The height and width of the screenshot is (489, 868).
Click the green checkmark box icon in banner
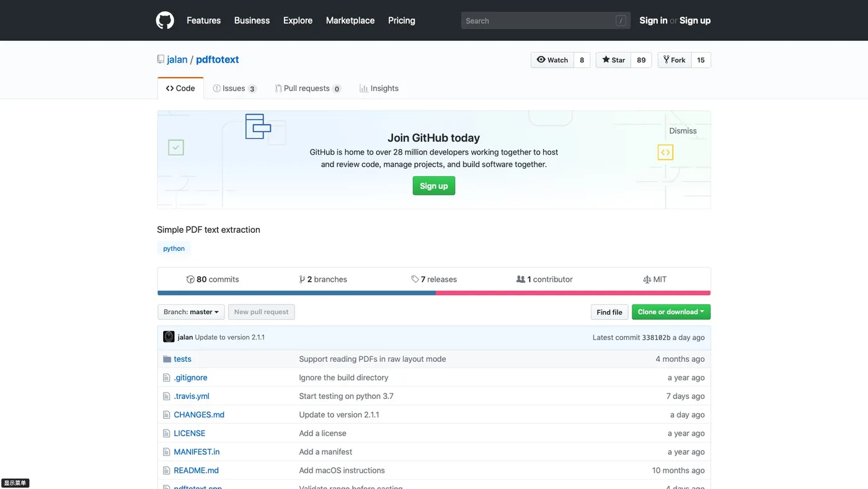(176, 148)
